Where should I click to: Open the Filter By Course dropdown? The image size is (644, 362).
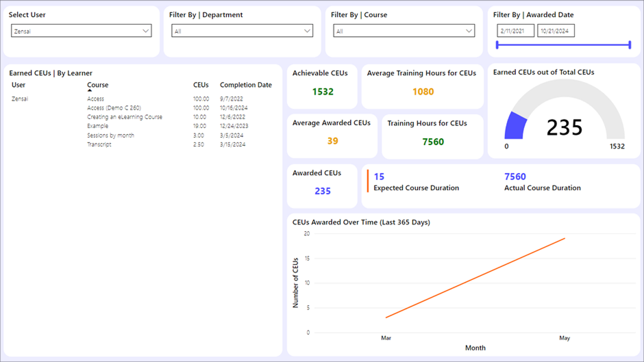(x=404, y=31)
